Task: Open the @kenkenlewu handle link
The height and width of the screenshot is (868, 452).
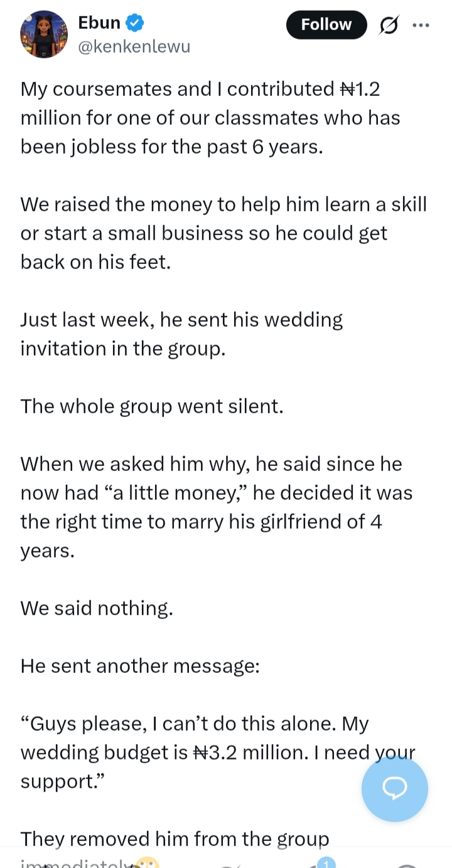Action: tap(134, 46)
